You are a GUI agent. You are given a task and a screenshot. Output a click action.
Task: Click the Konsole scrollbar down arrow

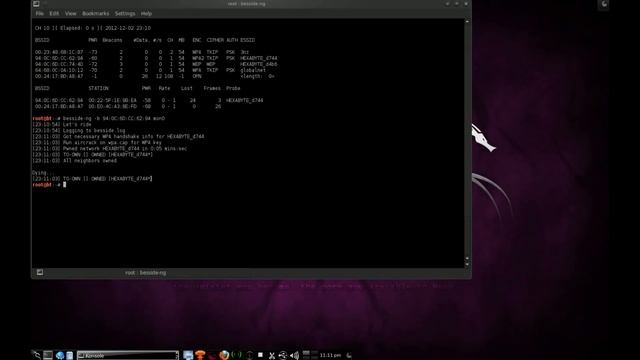[467, 264]
